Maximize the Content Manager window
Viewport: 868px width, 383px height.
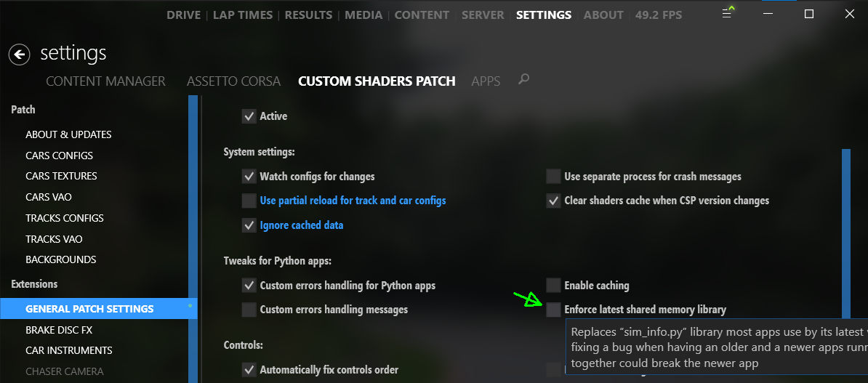(x=809, y=15)
